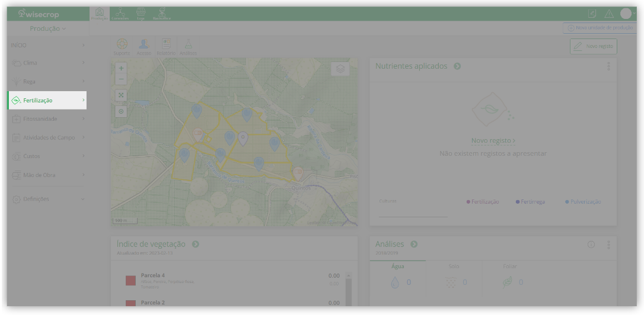The image size is (644, 315).
Task: Open the Análises options menu
Action: coord(608,245)
